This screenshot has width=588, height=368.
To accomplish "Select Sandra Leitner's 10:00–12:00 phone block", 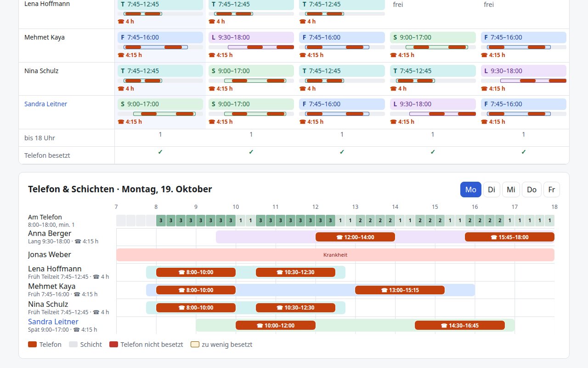I will coord(276,326).
